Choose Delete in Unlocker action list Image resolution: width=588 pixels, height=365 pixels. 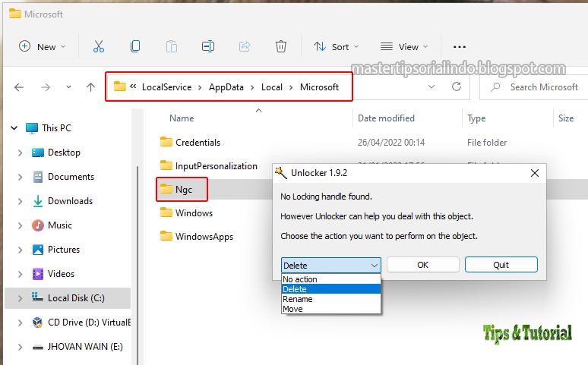click(330, 289)
